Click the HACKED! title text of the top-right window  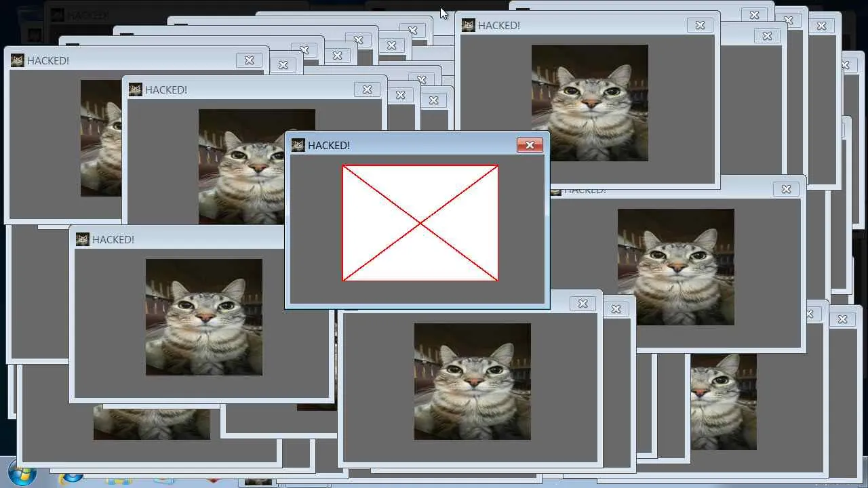coord(499,25)
